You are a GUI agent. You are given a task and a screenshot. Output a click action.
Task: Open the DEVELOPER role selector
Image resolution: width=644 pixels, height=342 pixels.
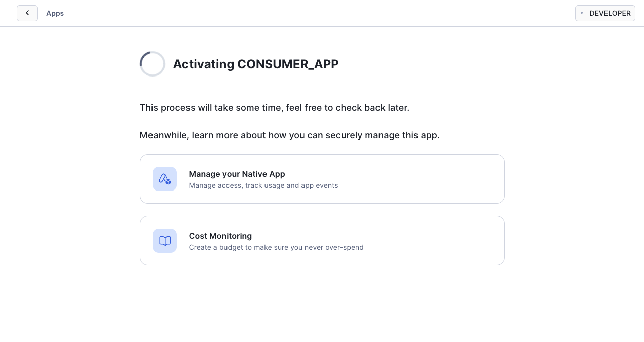point(605,13)
